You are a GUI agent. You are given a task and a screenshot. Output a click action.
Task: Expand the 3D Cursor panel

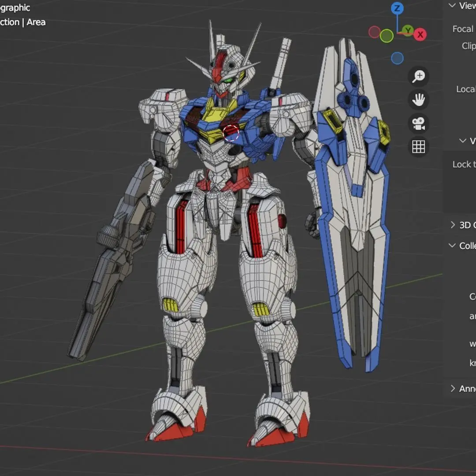[453, 225]
